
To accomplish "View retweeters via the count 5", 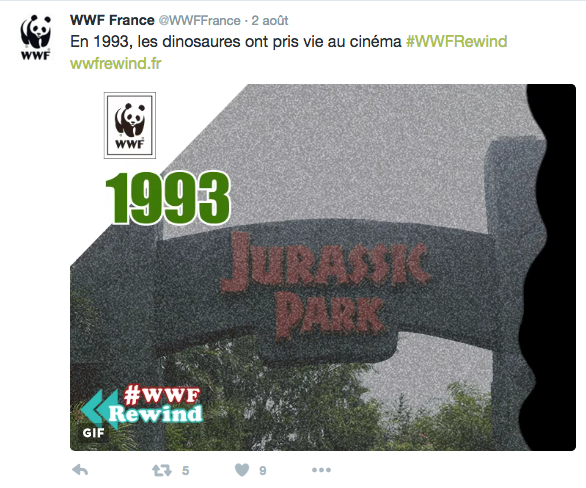I will [x=185, y=470].
